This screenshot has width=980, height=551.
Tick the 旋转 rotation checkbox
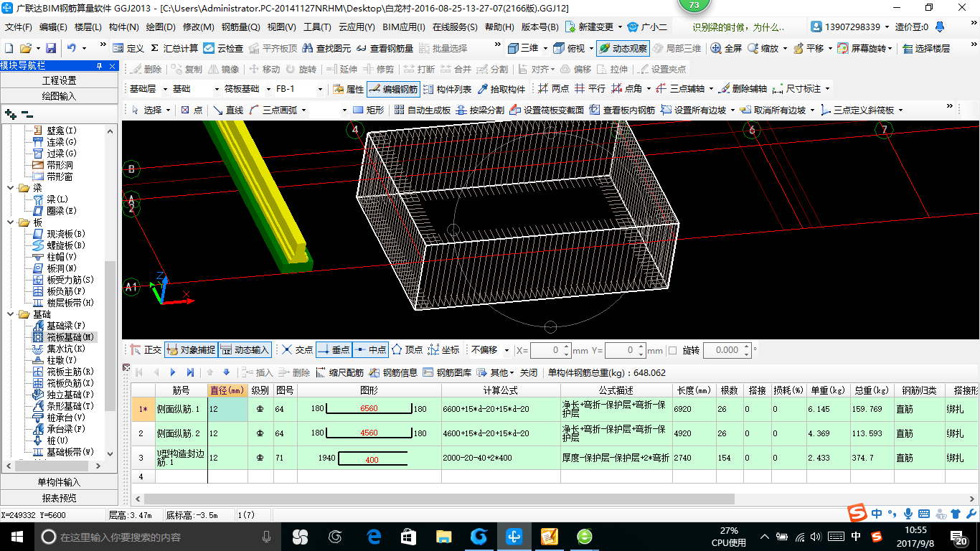pos(672,351)
